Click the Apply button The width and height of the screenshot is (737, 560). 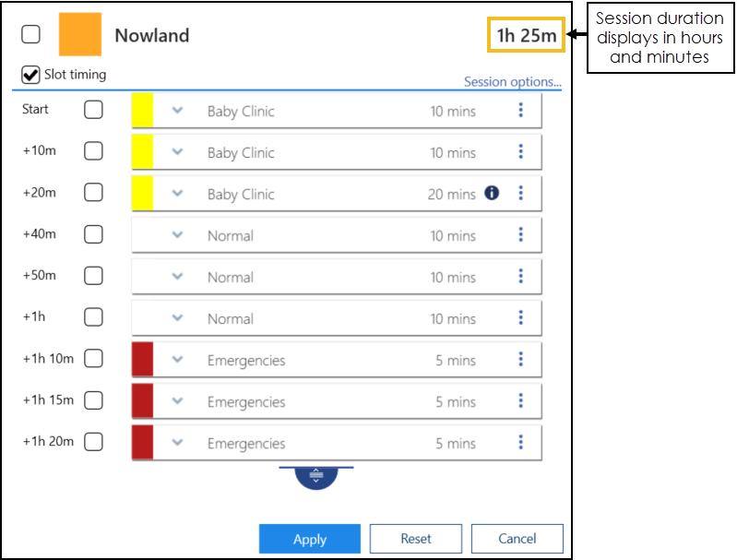(310, 539)
